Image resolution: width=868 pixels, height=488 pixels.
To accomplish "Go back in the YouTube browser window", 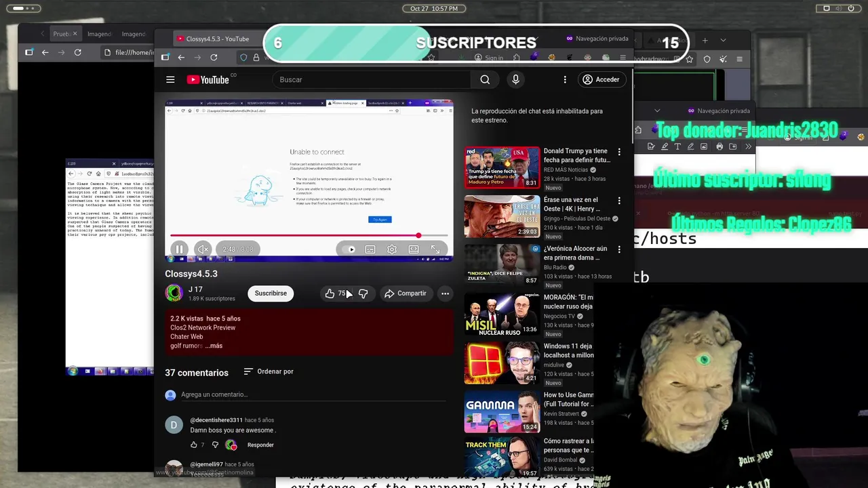I will pos(181,58).
